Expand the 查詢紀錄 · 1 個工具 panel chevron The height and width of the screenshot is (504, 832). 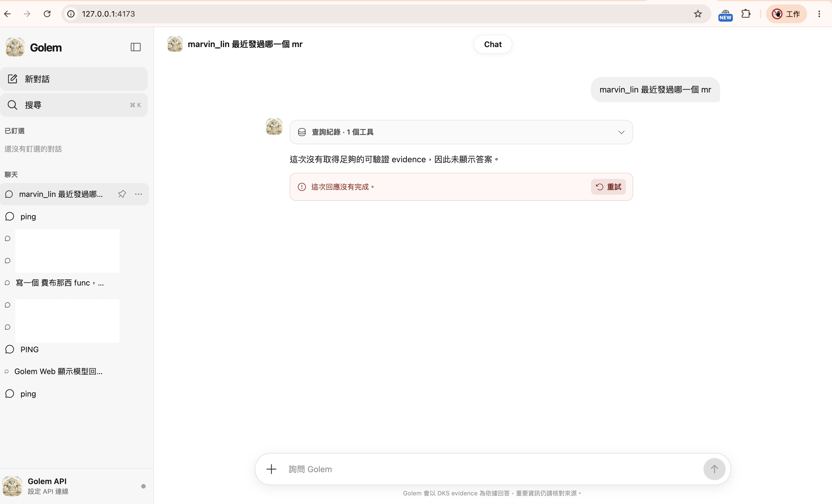[621, 132]
